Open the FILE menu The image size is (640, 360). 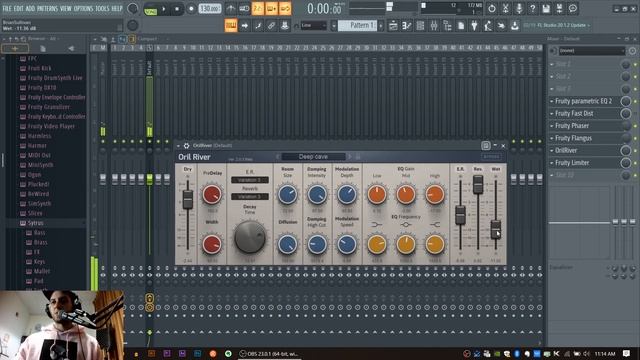pos(7,8)
